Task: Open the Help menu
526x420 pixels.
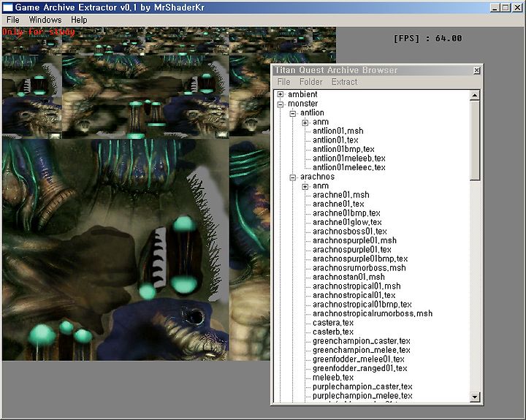Action: click(x=79, y=20)
